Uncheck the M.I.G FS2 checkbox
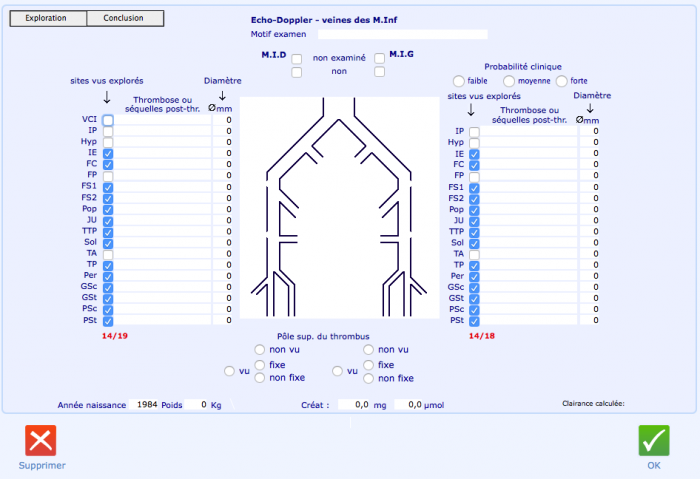 pyautogui.click(x=474, y=199)
